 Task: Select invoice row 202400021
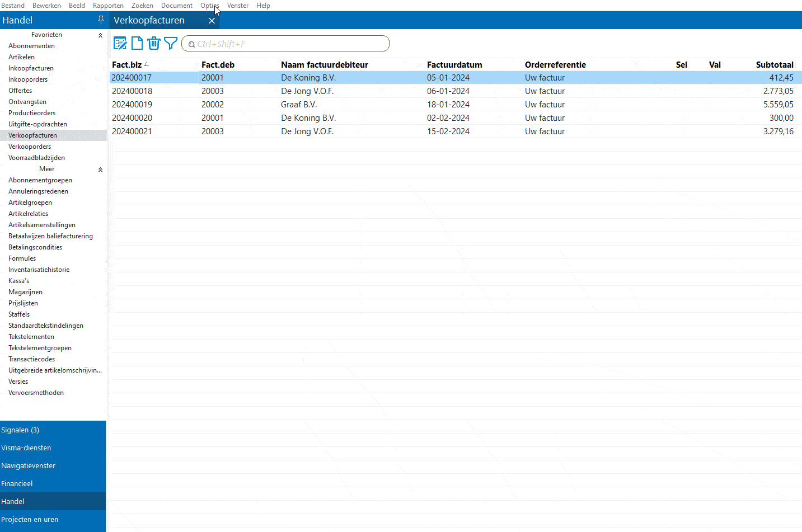(x=456, y=131)
